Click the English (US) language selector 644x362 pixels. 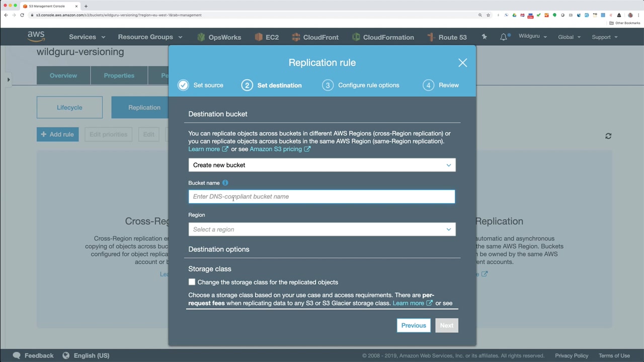point(92,355)
